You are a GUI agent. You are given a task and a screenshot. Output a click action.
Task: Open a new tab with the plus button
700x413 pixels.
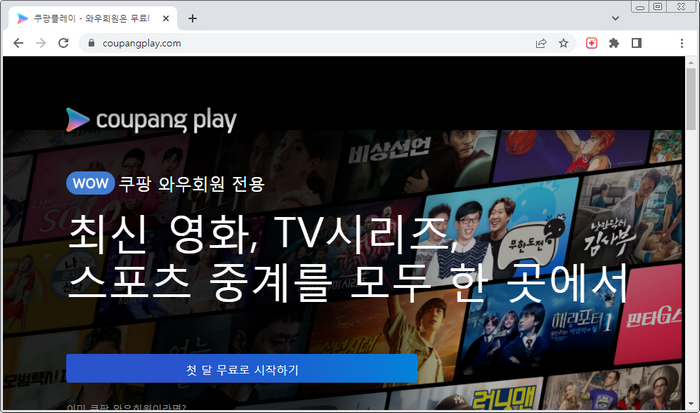pos(192,18)
